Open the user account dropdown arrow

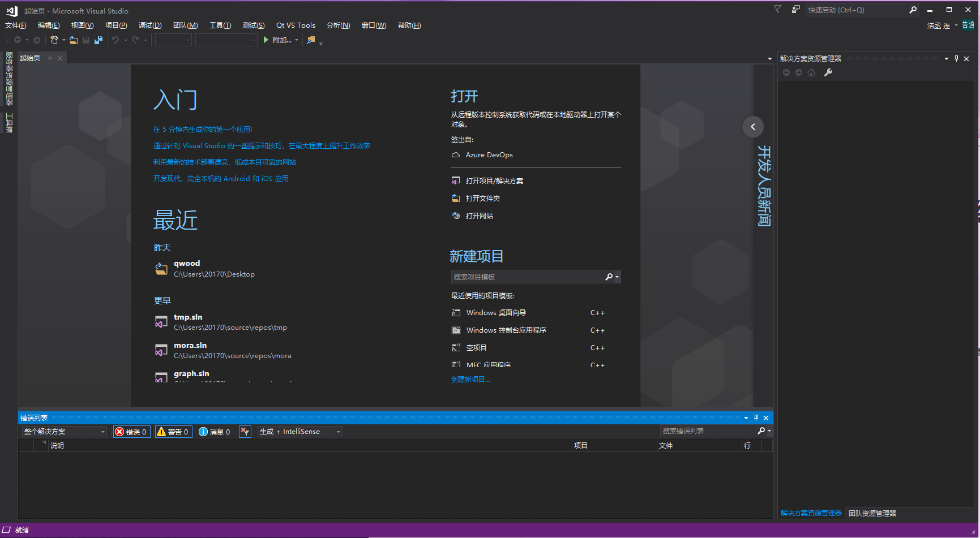tap(956, 25)
